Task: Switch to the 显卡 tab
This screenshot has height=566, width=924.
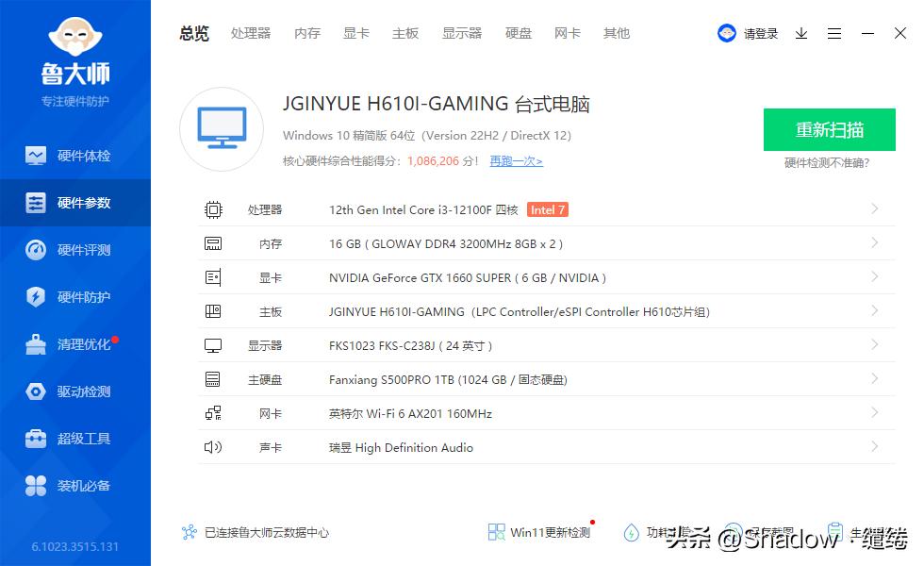Action: click(355, 33)
